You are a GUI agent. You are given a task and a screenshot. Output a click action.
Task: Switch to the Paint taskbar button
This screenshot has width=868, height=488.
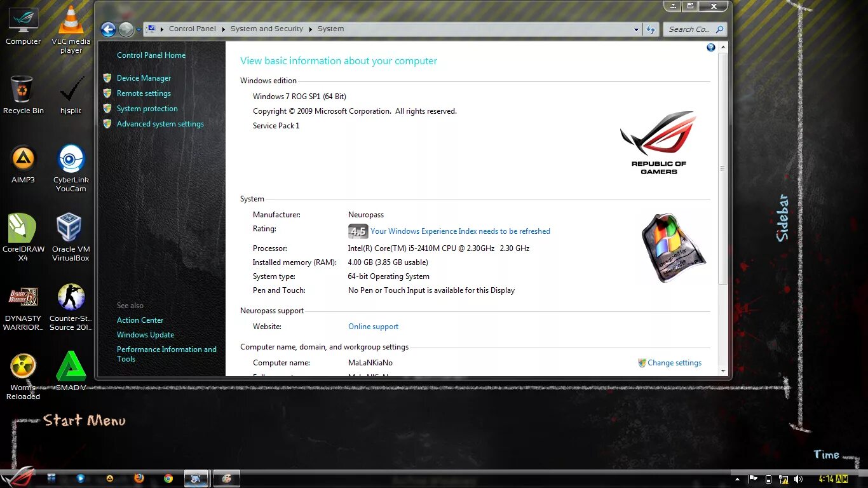coord(227,478)
